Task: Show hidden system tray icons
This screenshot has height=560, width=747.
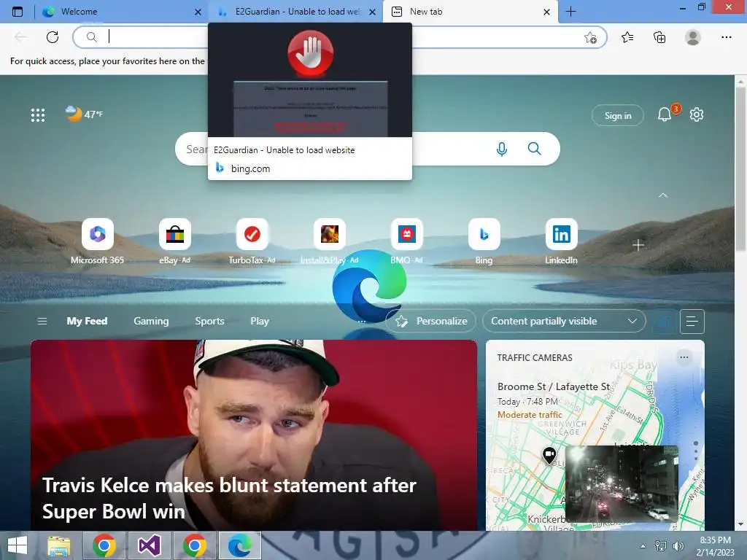Action: tap(643, 546)
